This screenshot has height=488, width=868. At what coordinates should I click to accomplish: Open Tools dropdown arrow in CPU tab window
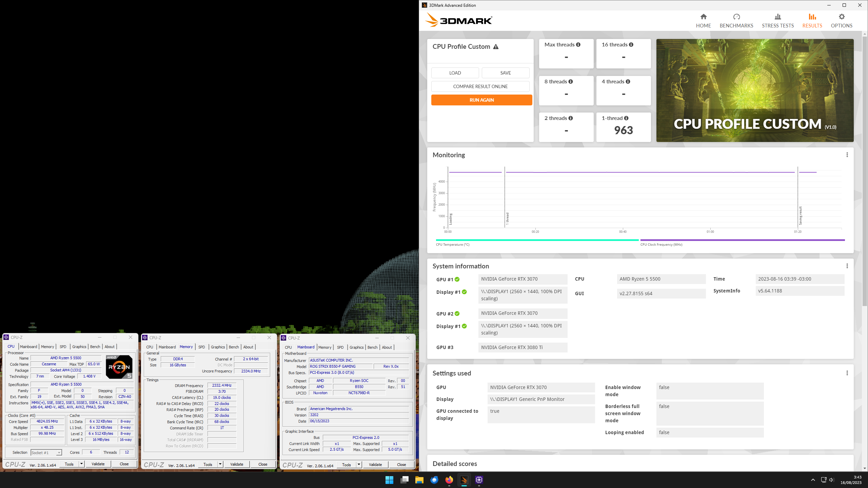(81, 464)
